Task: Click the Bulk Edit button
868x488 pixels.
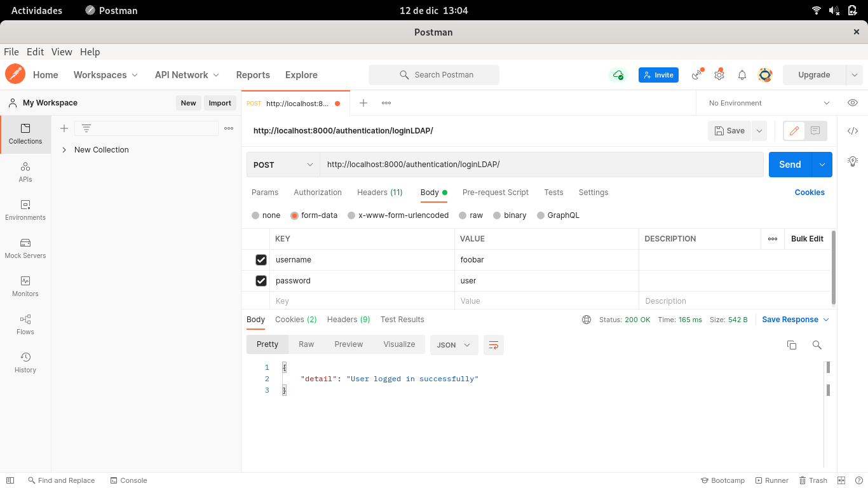Action: (807, 239)
